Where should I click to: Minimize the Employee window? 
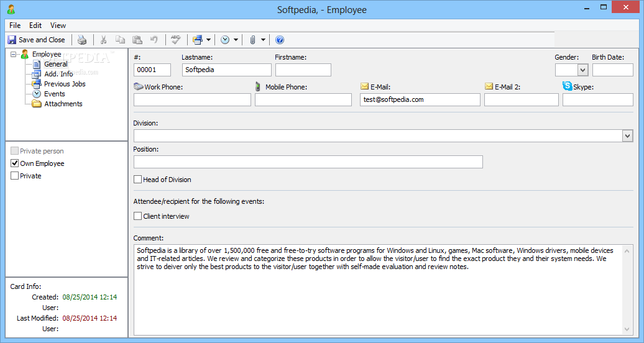587,8
